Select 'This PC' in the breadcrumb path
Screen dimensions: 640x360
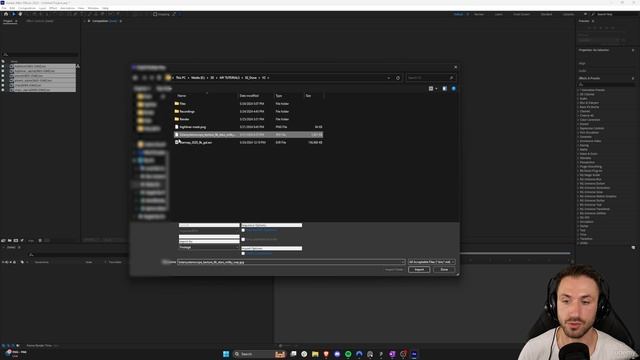180,78
